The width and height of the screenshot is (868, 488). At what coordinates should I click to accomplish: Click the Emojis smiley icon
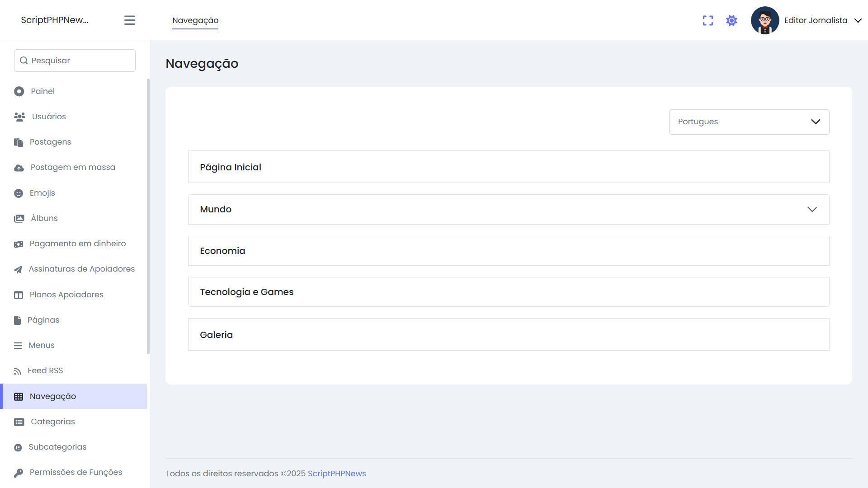[x=19, y=193]
